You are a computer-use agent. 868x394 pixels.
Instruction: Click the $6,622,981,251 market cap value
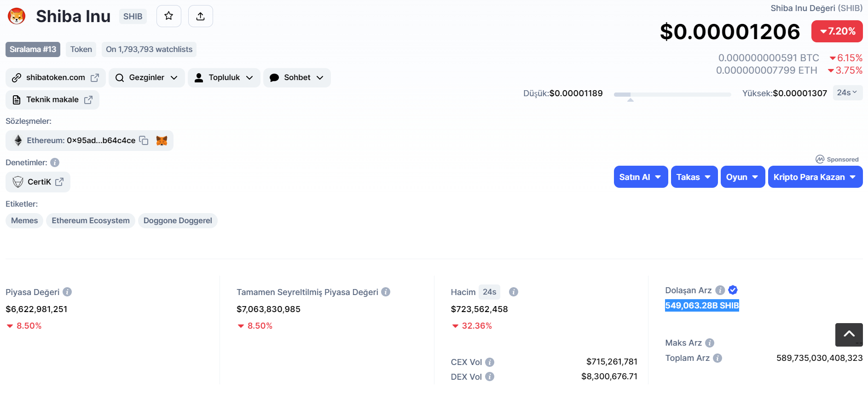pos(36,309)
